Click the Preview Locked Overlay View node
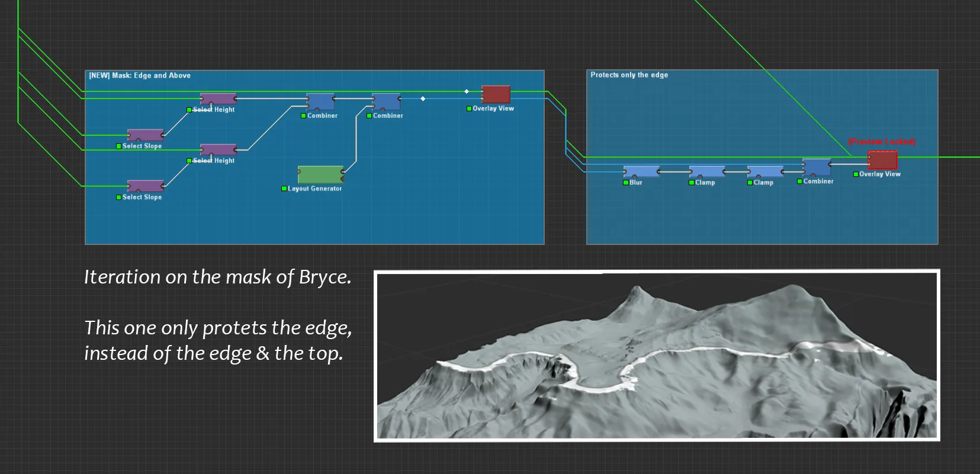The height and width of the screenshot is (474, 980). (882, 160)
